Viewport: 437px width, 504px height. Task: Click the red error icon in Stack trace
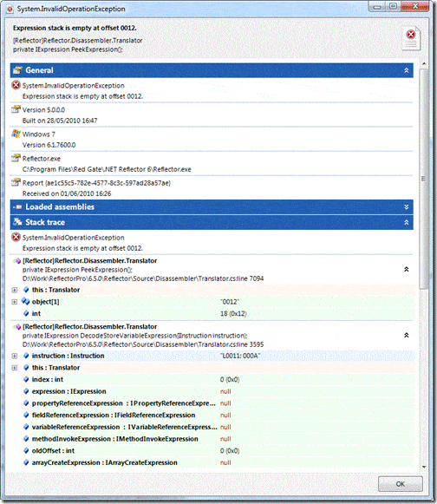pos(16,237)
